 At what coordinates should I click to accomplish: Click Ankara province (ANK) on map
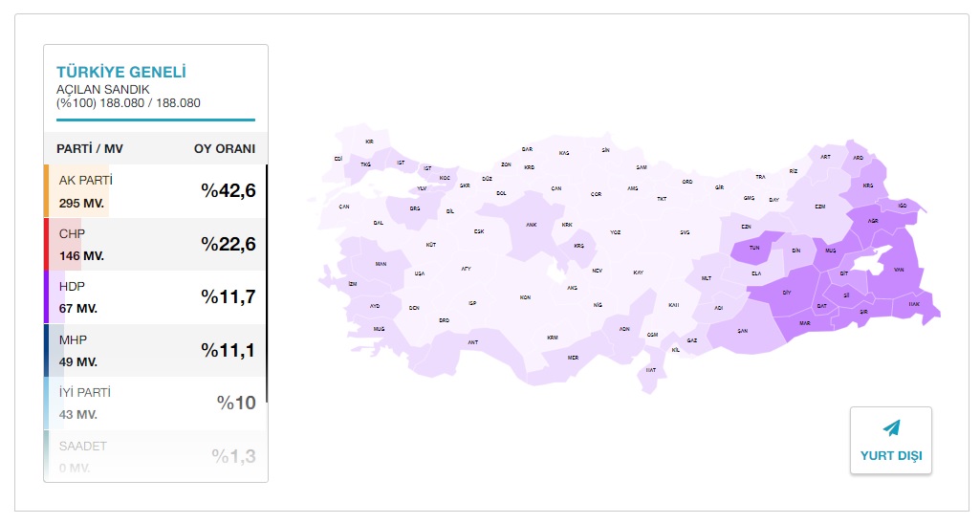pyautogui.click(x=530, y=225)
